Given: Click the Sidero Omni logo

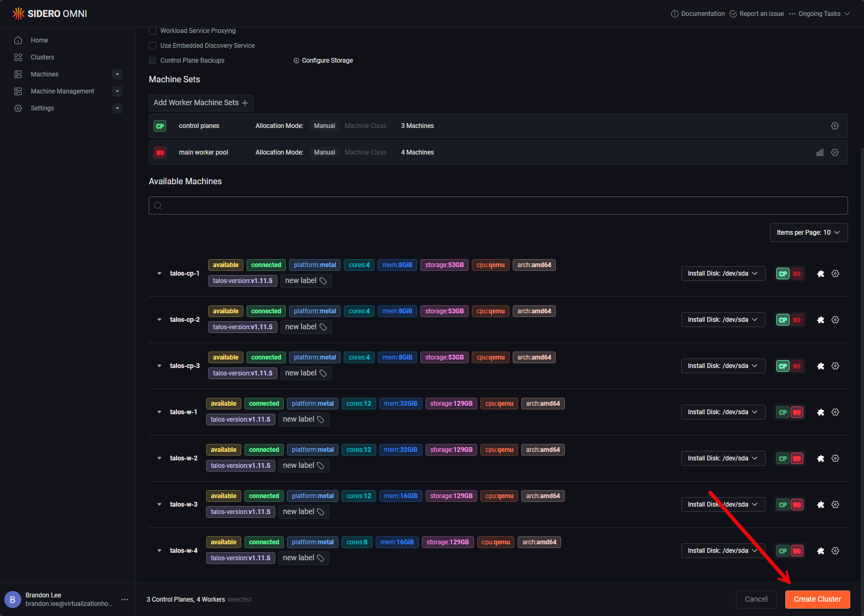Looking at the screenshot, I should (50, 14).
